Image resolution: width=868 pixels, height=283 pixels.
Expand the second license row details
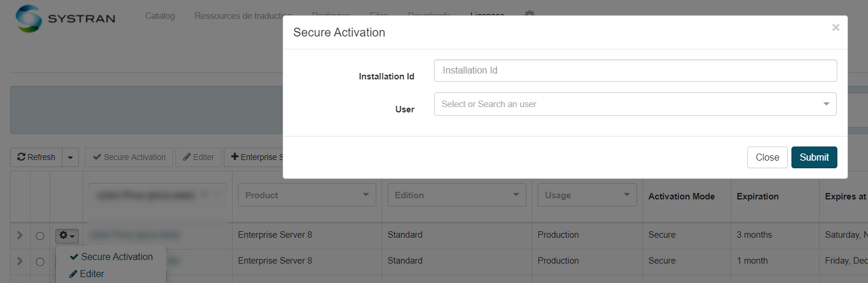coord(19,261)
